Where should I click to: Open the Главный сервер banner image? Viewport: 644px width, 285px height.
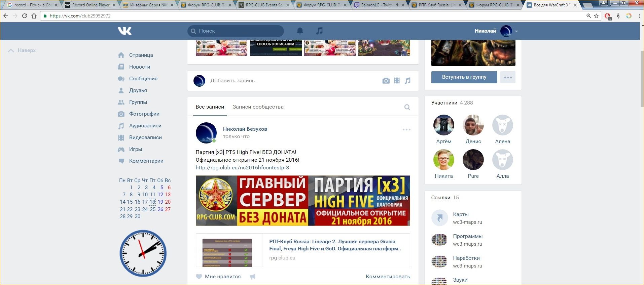coord(303,201)
